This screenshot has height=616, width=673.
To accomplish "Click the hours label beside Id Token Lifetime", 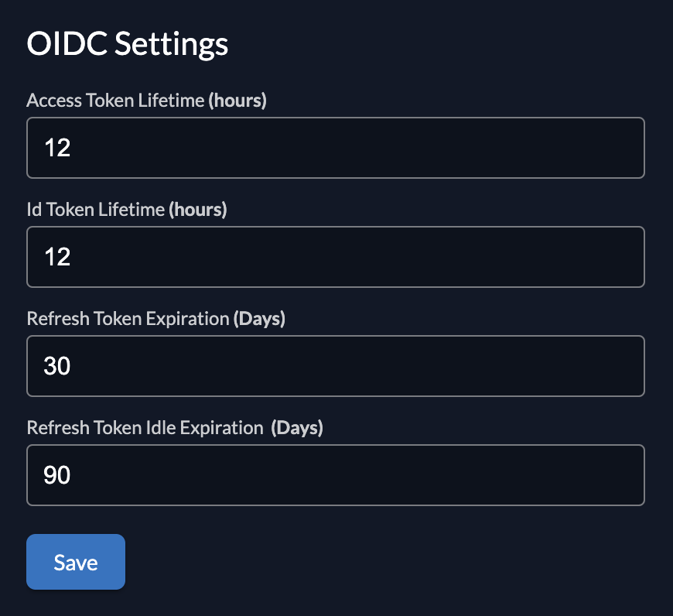I will [x=198, y=209].
